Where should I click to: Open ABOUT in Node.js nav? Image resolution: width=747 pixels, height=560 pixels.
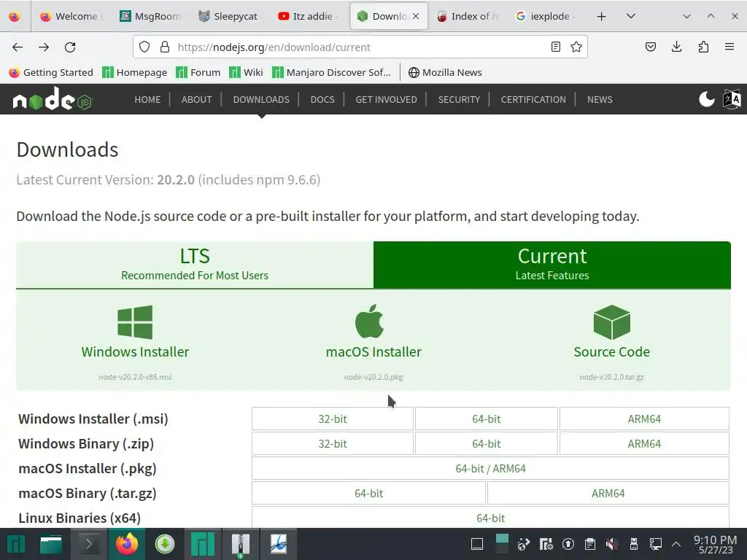[196, 99]
